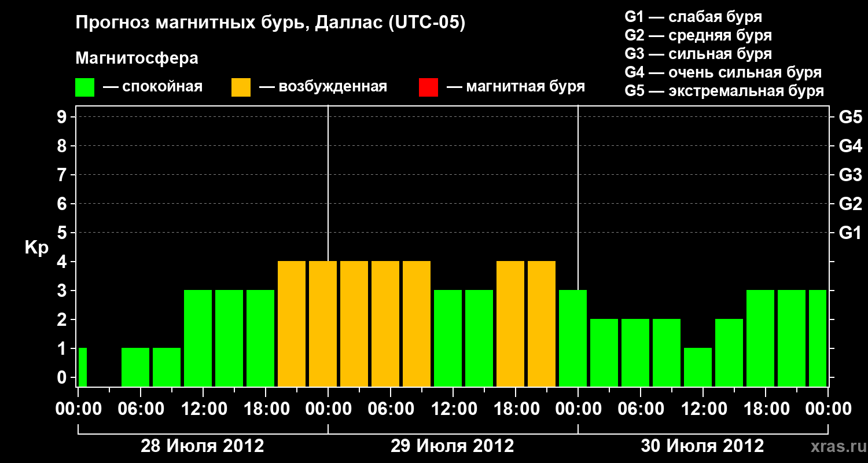
Task: Click the G5 label on right axis
Action: [x=850, y=117]
